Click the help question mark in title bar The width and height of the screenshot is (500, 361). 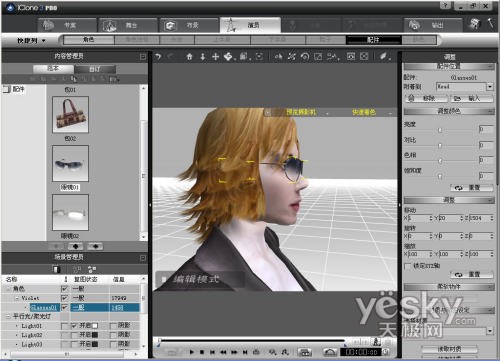click(445, 6)
